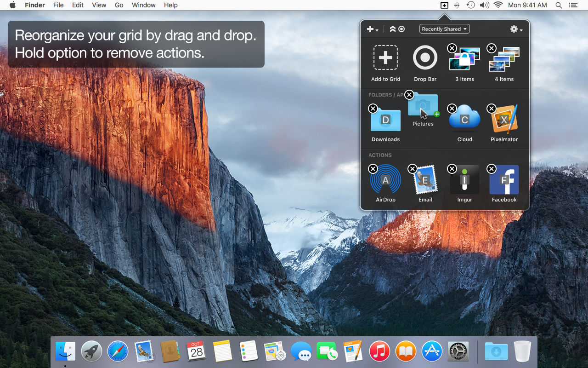Expand the gear settings menu
588x368 pixels.
[516, 29]
